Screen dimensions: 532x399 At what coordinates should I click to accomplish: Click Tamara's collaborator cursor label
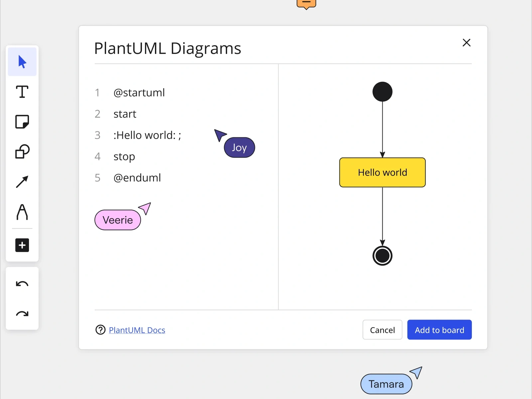click(x=386, y=384)
